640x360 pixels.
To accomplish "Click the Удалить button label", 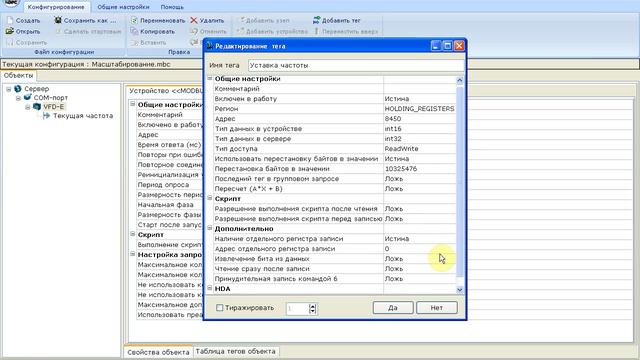I will (x=212, y=20).
